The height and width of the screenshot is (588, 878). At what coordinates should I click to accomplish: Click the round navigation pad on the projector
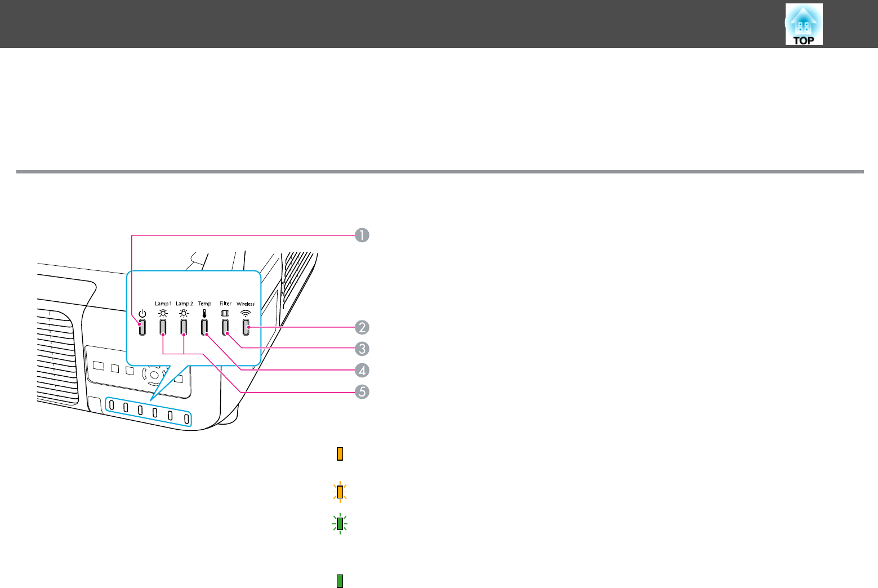click(154, 374)
